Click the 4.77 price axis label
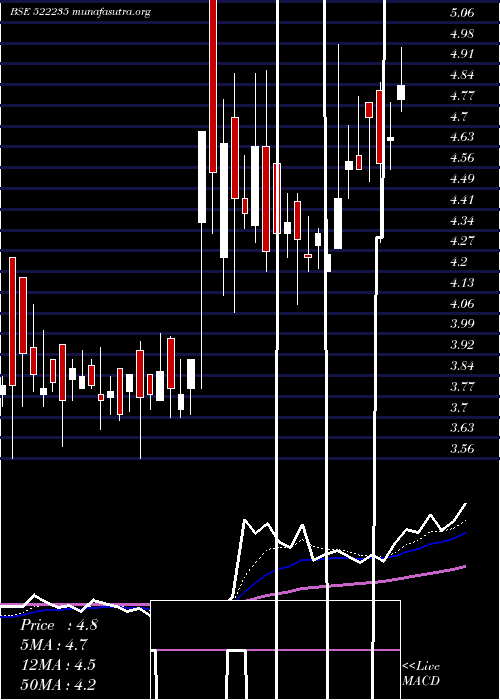Screen dimensions: 500x700 (x=462, y=96)
